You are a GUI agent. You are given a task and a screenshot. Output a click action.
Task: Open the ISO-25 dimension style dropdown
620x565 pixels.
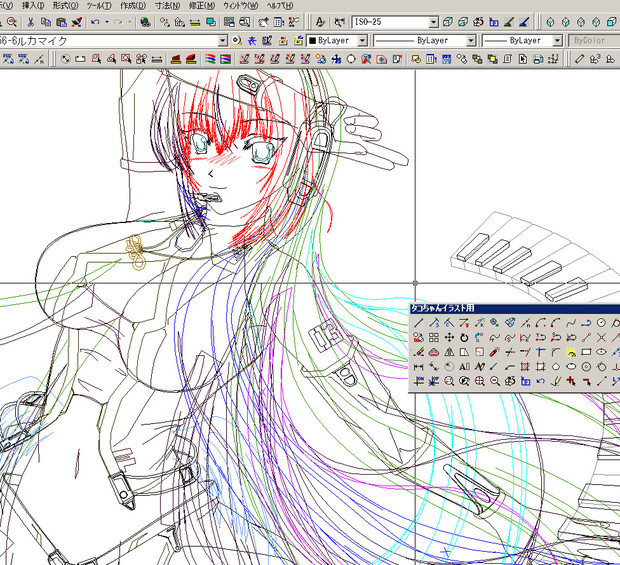click(433, 22)
